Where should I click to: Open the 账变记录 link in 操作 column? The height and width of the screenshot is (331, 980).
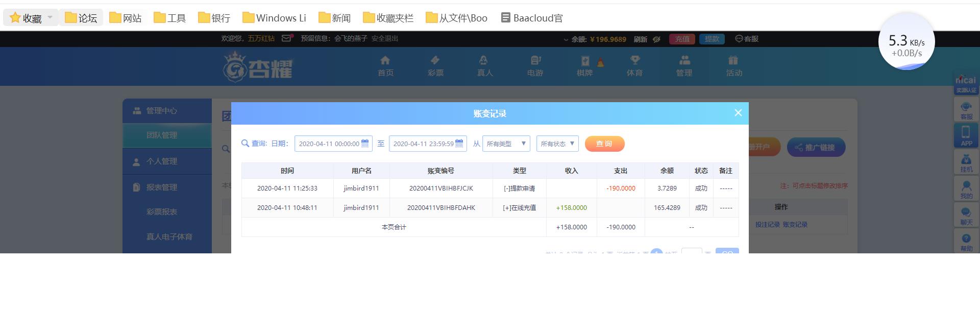pos(795,225)
